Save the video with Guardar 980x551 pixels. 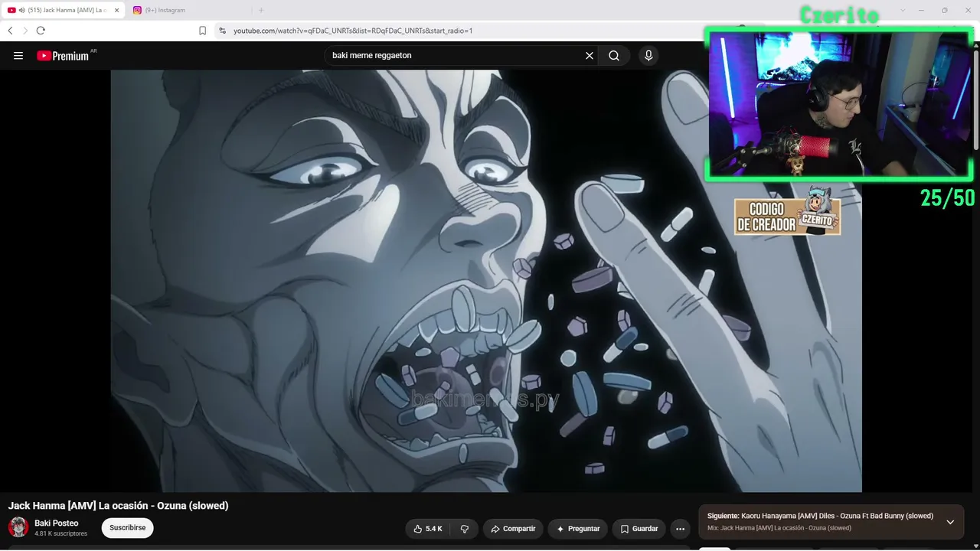639,529
